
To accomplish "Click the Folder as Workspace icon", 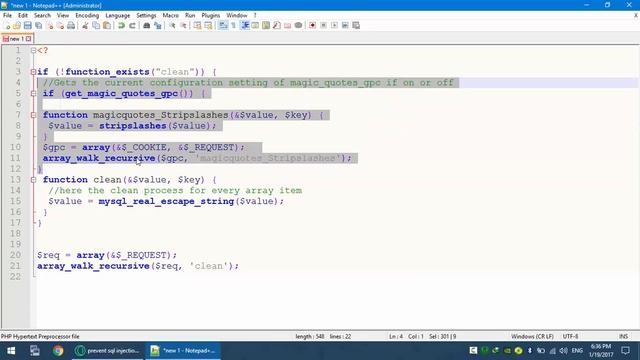I will click(x=288, y=25).
